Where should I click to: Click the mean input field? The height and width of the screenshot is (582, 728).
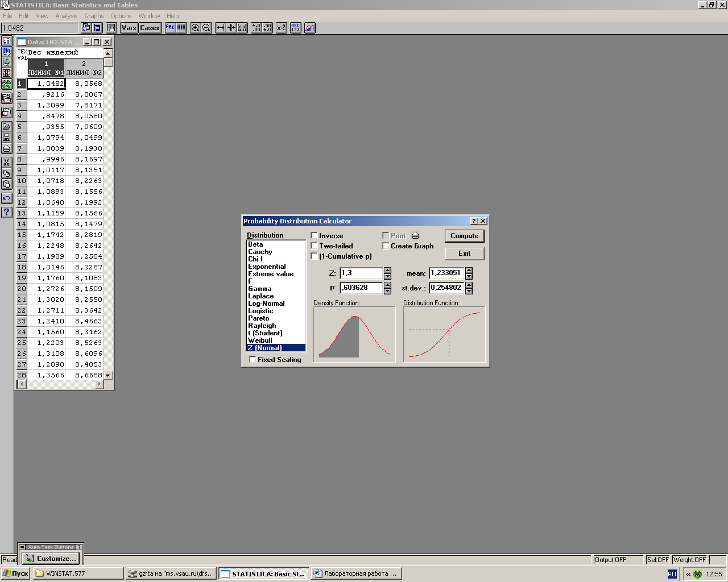pyautogui.click(x=447, y=273)
